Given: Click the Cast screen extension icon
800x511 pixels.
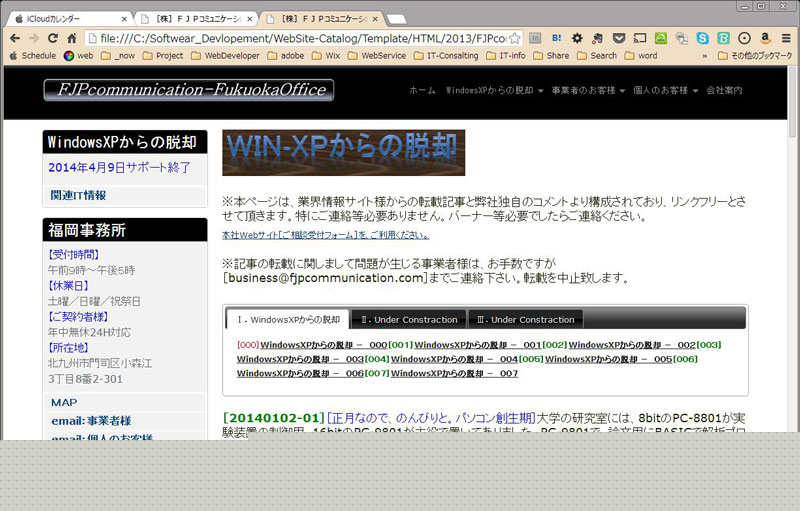Looking at the screenshot, I should point(640,38).
